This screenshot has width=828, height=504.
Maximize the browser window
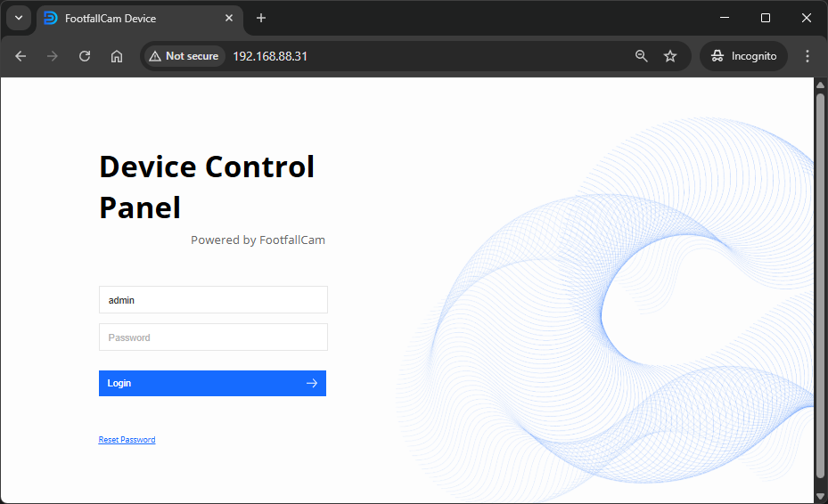[x=765, y=18]
